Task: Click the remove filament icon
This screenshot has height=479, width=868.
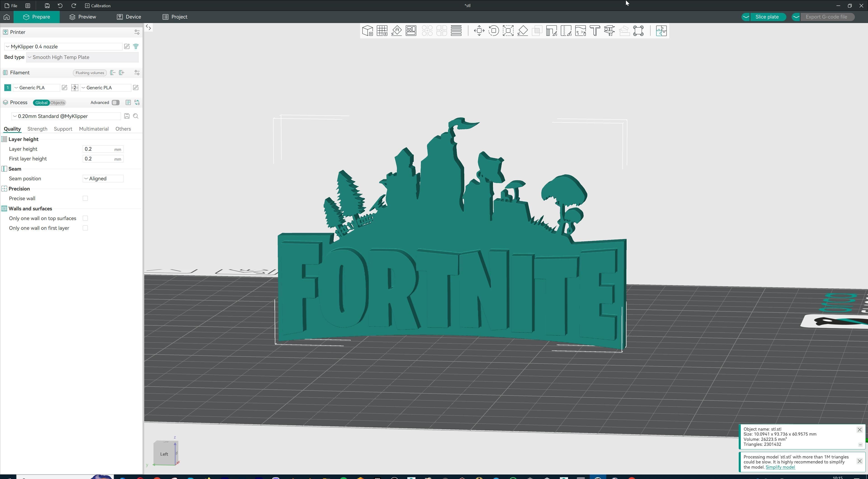Action: (x=113, y=73)
